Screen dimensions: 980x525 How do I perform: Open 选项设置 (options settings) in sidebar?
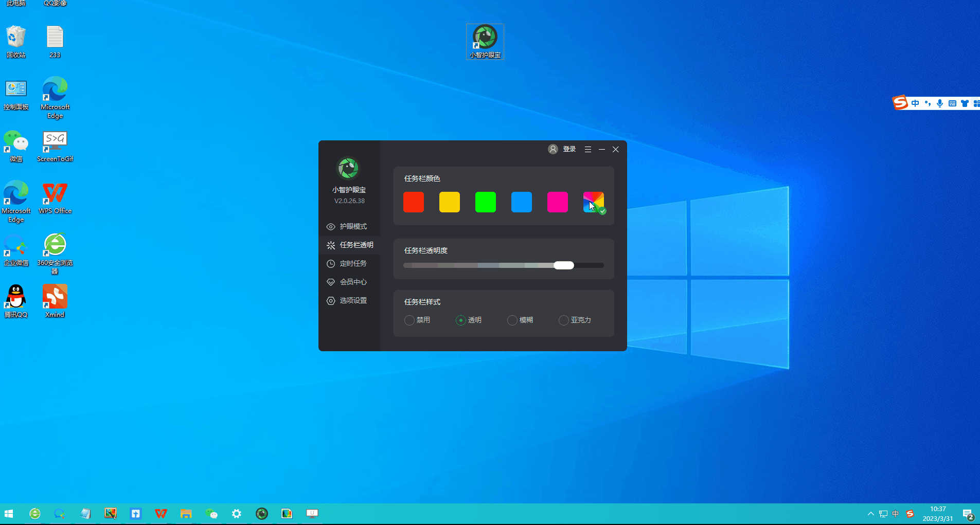pyautogui.click(x=353, y=300)
